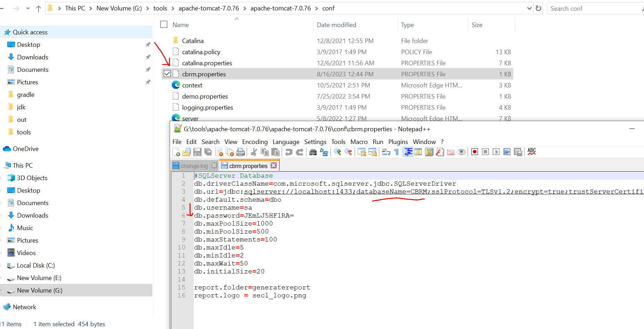Click the Search conf input field
This screenshot has width=644, height=329.
click(x=595, y=8)
